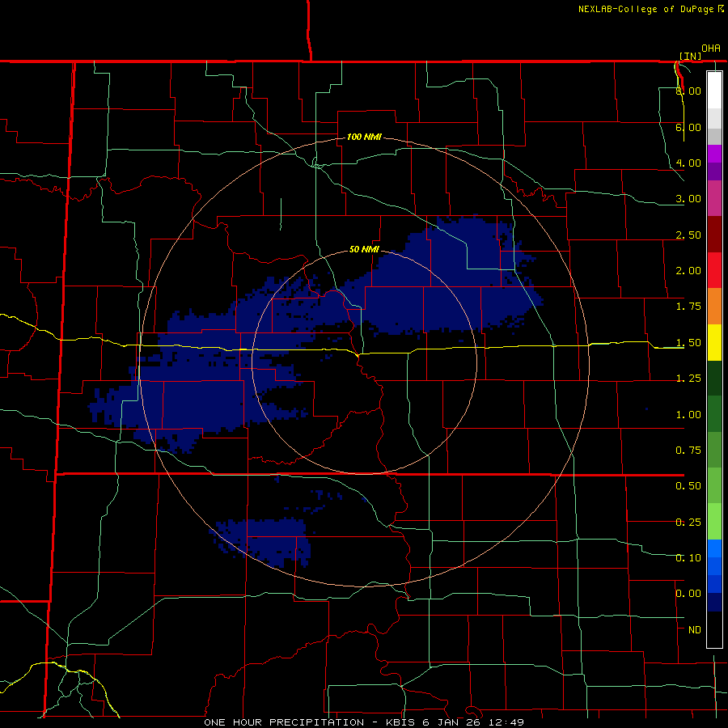Click the 0.75 legend value
Viewport: 728px width, 728px height.
click(x=688, y=451)
